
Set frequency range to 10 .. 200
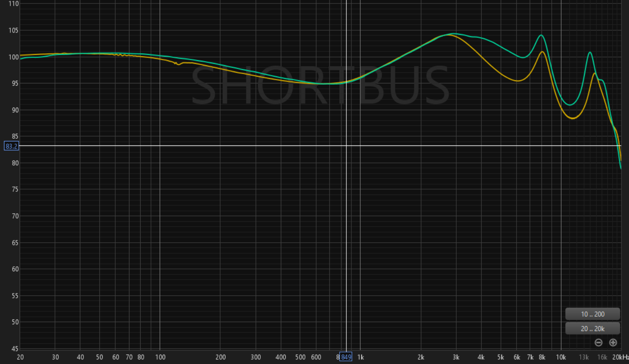pos(592,314)
